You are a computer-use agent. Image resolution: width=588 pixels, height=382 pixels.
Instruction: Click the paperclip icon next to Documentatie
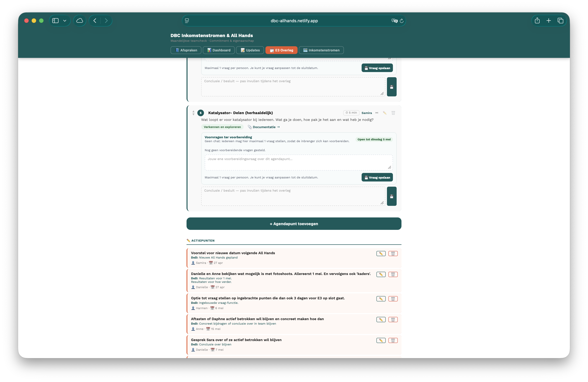pyautogui.click(x=250, y=127)
